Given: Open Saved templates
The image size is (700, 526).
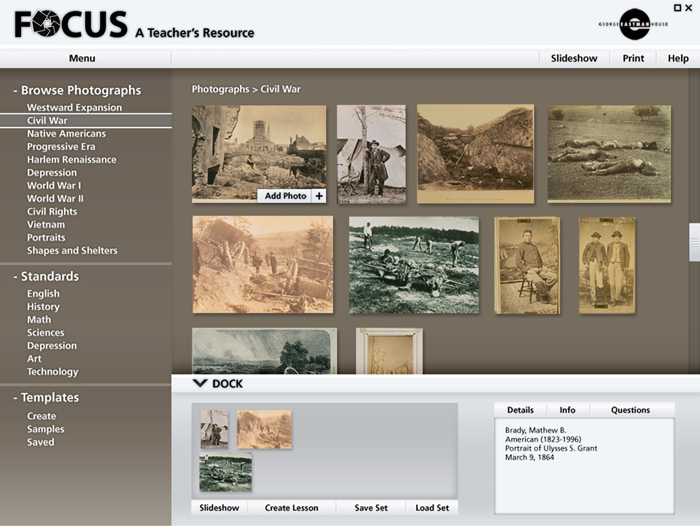Looking at the screenshot, I should click(x=41, y=442).
